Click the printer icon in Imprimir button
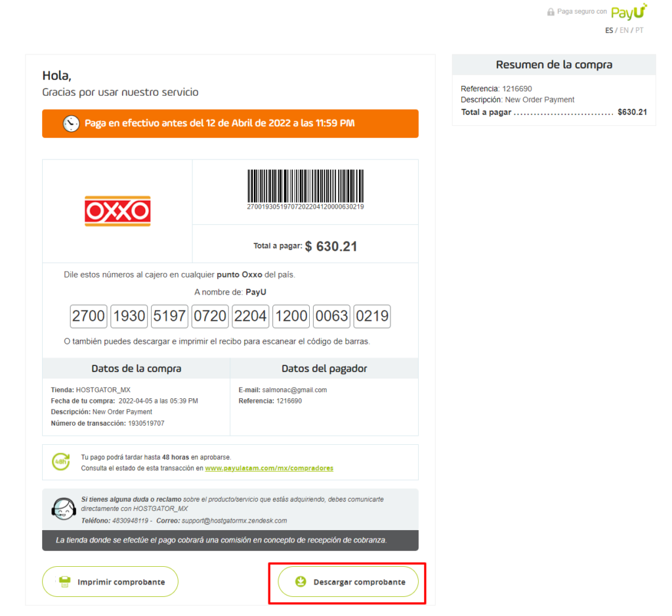The width and height of the screenshot is (672, 616). (x=64, y=581)
